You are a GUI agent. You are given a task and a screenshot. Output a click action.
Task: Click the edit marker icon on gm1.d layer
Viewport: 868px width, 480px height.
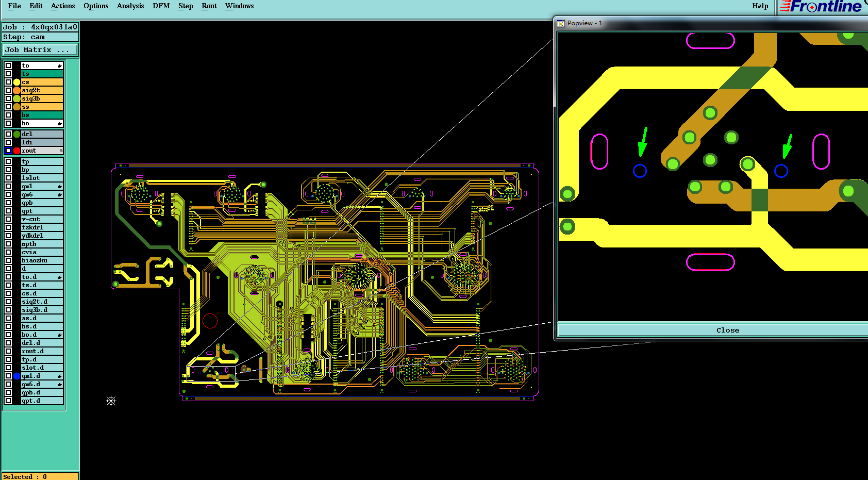60,376
